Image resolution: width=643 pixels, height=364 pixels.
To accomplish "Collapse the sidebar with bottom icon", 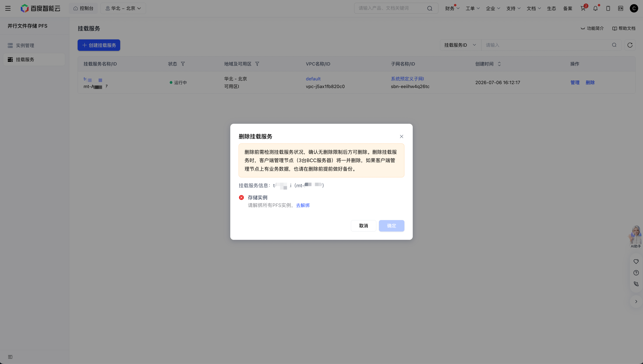I will [x=10, y=357].
